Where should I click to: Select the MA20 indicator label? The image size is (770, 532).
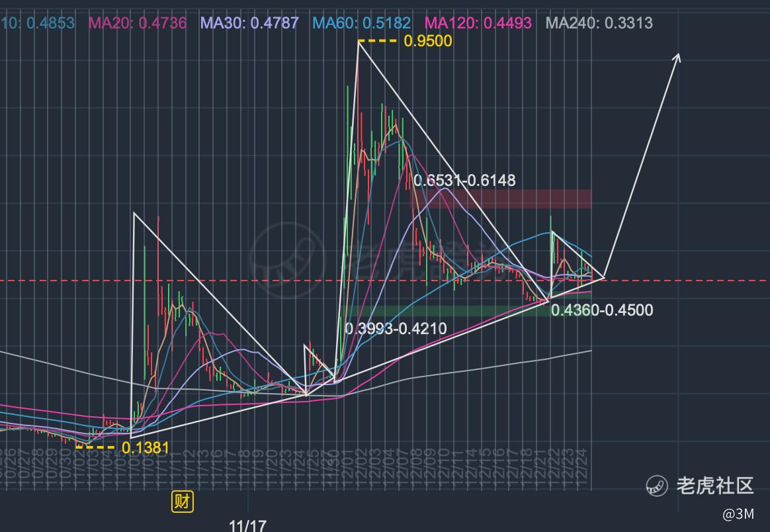(x=138, y=22)
